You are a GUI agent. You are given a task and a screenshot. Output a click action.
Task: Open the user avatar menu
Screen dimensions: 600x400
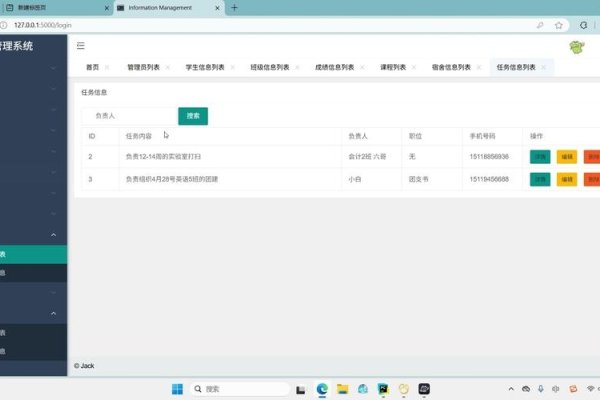[x=577, y=47]
